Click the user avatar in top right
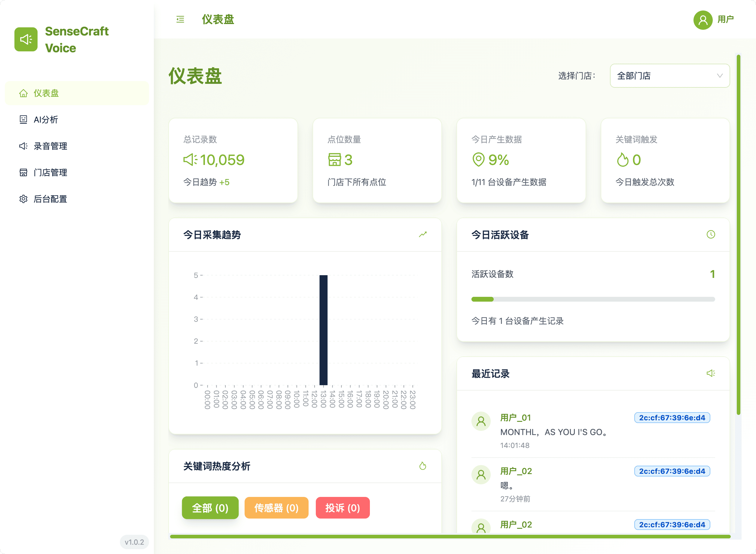The width and height of the screenshot is (756, 554). coord(703,20)
